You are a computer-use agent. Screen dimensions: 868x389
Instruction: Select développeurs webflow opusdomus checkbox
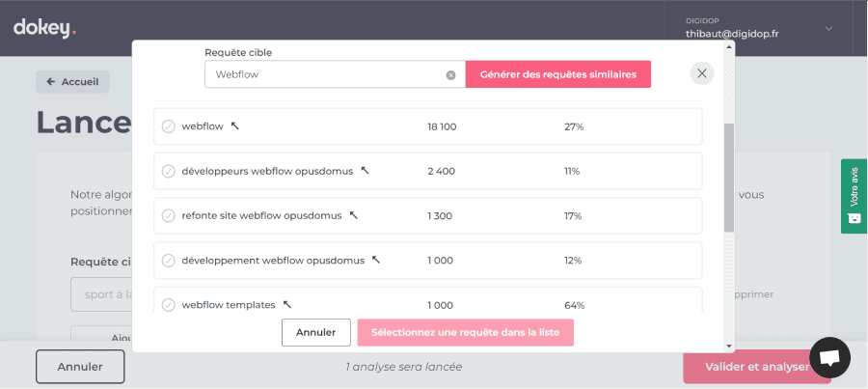(168, 172)
